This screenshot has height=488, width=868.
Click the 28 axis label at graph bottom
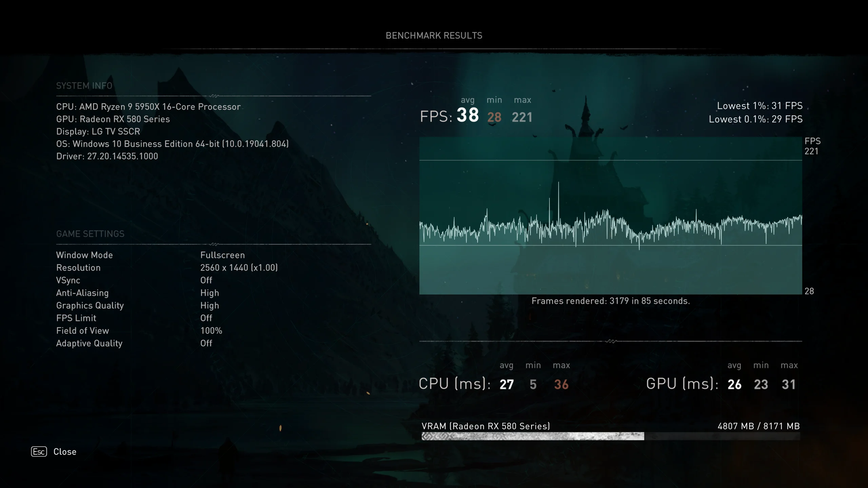point(809,291)
